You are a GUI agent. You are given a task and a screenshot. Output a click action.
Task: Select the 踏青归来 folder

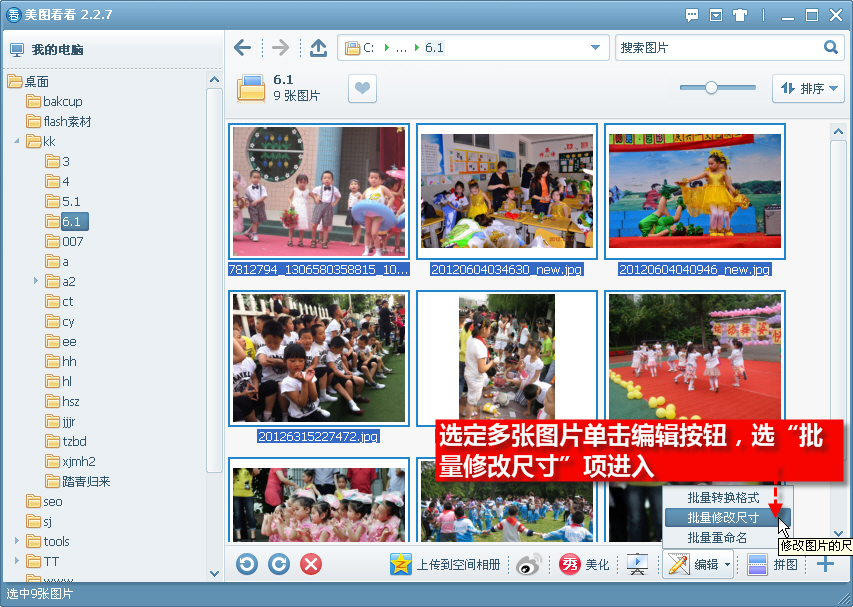[86, 481]
